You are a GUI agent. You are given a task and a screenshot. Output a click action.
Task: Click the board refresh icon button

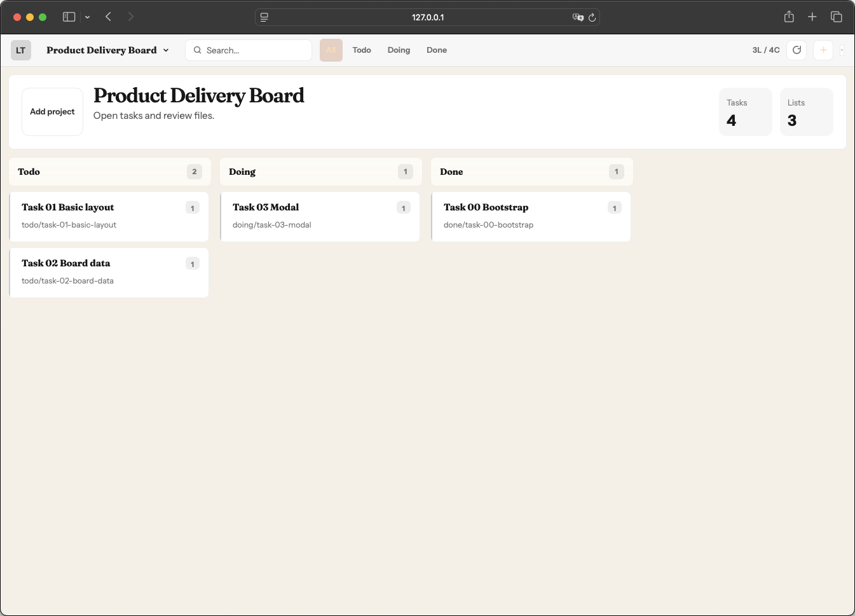point(797,50)
